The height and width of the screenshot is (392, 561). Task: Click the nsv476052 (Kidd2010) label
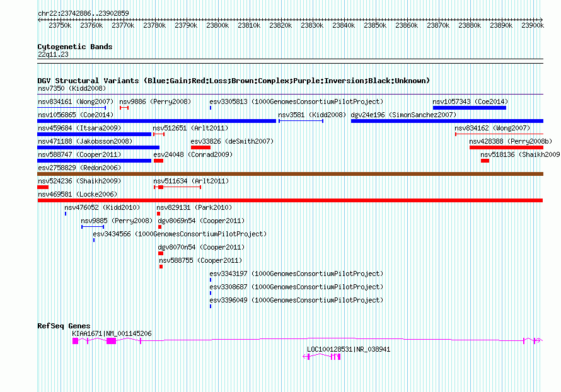pos(102,207)
